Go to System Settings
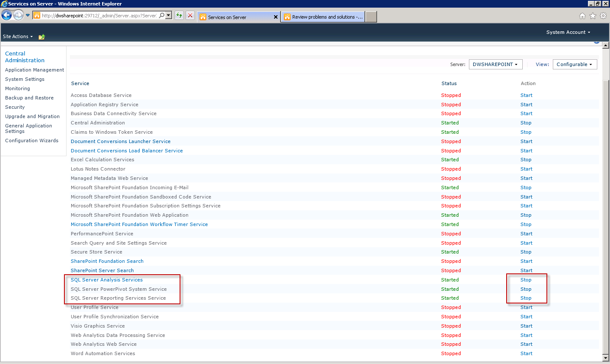 25,79
